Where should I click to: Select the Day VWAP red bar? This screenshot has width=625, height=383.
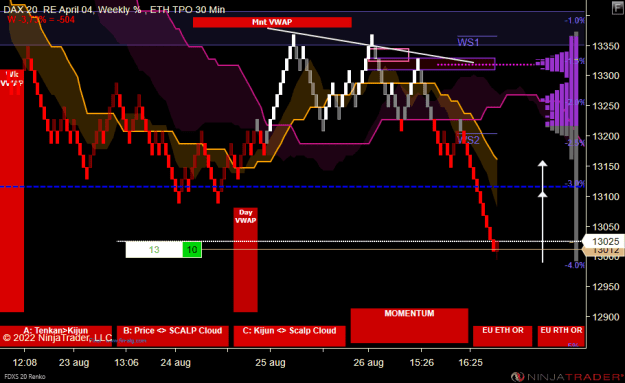pyautogui.click(x=246, y=259)
